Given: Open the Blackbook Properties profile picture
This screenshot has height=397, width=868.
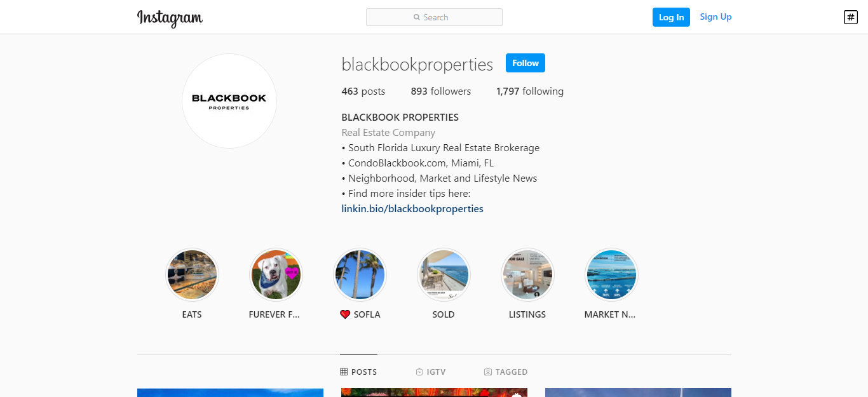Looking at the screenshot, I should point(229,101).
